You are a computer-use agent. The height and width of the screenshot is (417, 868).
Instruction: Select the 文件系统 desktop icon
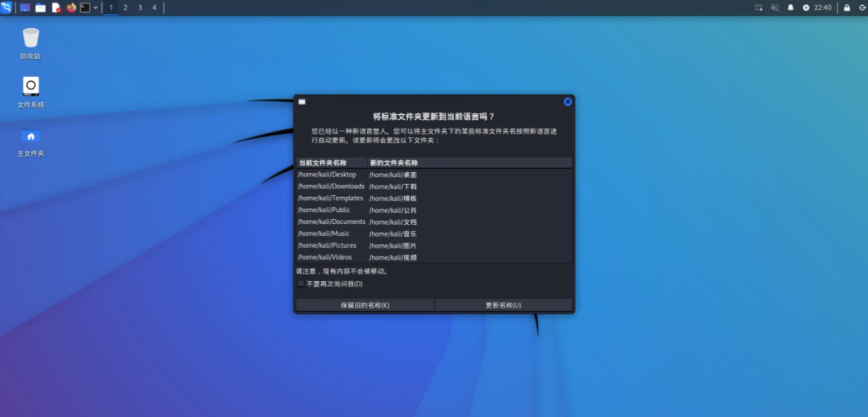(x=31, y=92)
